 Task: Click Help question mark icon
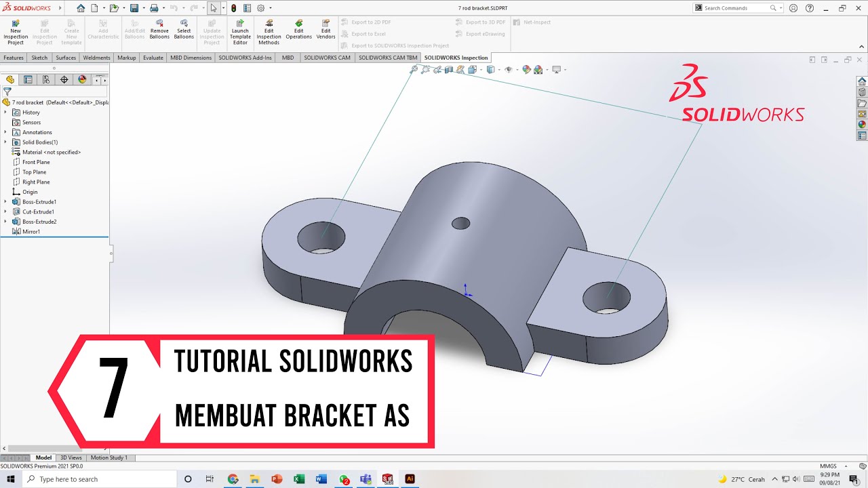(x=809, y=8)
